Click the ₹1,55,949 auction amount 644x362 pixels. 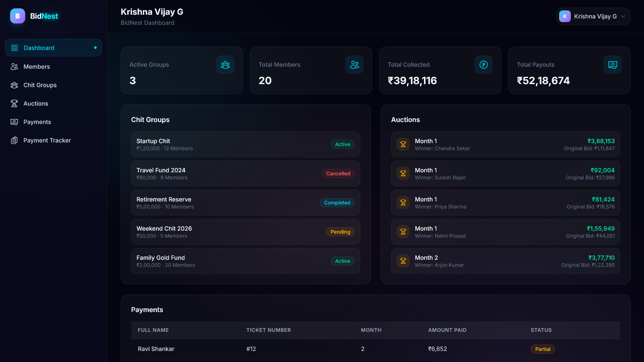[600, 229]
